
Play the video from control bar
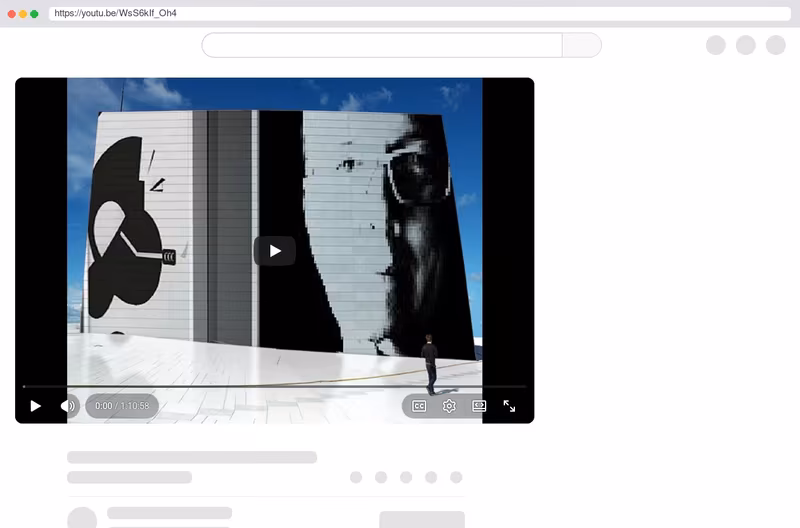click(x=35, y=406)
